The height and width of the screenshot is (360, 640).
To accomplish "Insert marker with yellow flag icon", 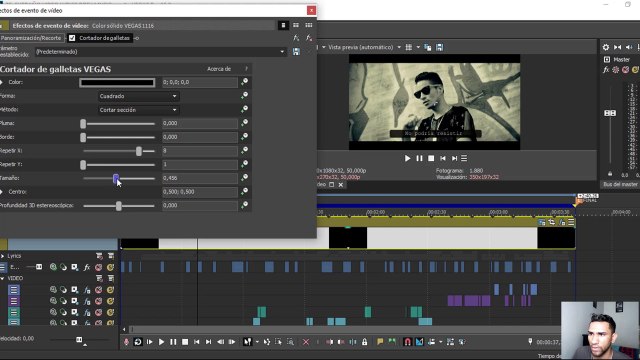I will [x=380, y=342].
